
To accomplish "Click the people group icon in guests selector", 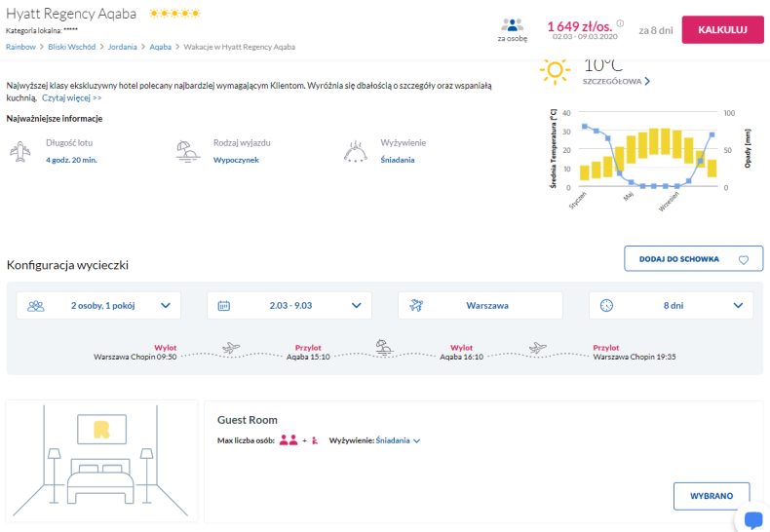I will pyautogui.click(x=36, y=306).
